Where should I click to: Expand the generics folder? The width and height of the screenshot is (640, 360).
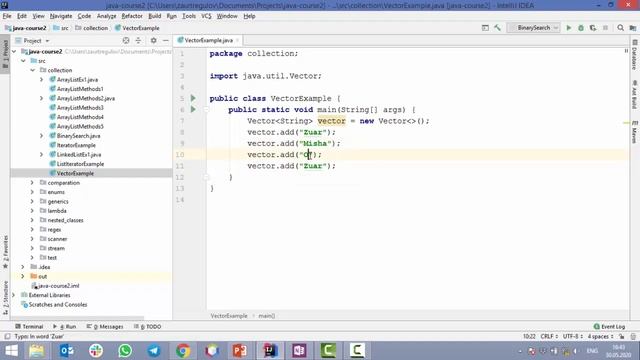tap(32, 201)
